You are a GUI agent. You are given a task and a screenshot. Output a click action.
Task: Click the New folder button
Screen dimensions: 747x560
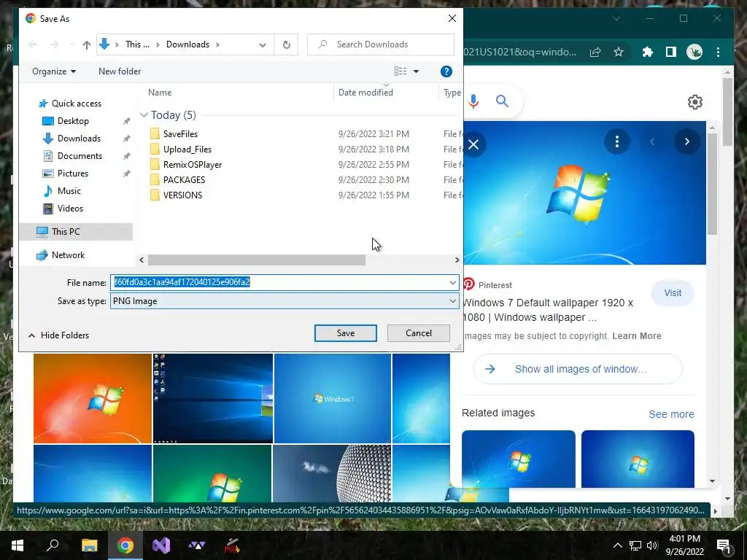[x=120, y=71]
